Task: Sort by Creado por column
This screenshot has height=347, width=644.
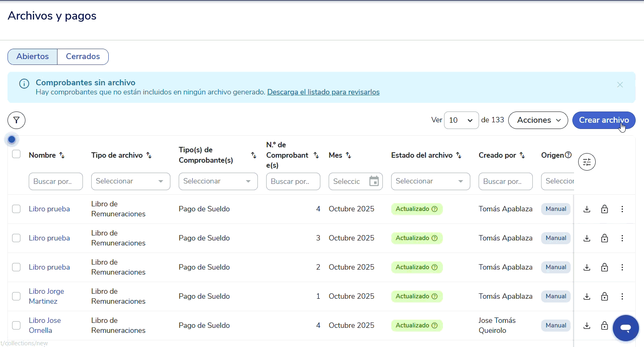Action: click(x=522, y=155)
